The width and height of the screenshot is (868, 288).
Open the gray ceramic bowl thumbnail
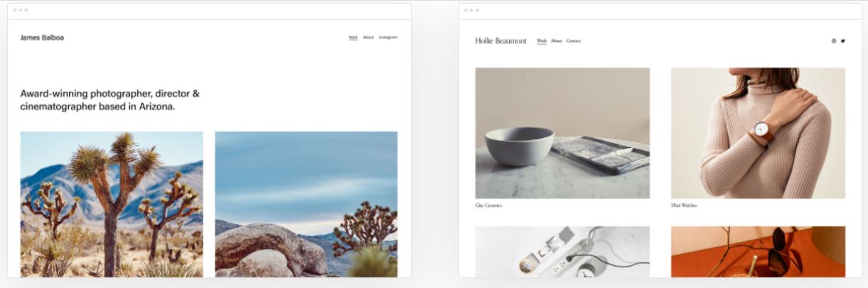point(562,133)
